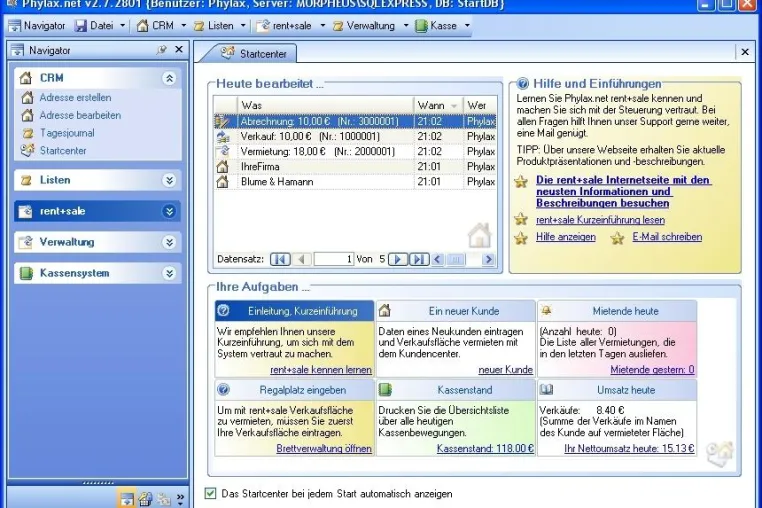Click the rent+sale Kurzeinführung lesen link
The width and height of the screenshot is (762, 508).
[600, 220]
